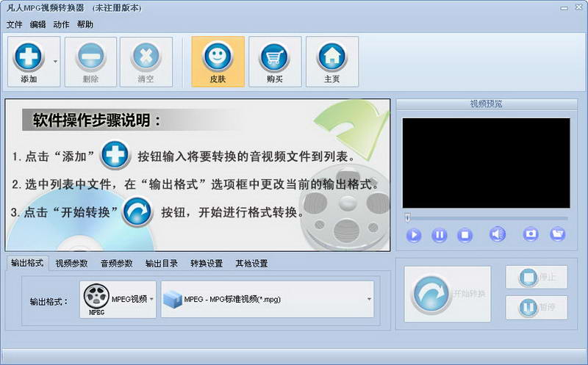This screenshot has height=365, width=588.
Task: Stop the video preview playback
Action: (x=465, y=235)
